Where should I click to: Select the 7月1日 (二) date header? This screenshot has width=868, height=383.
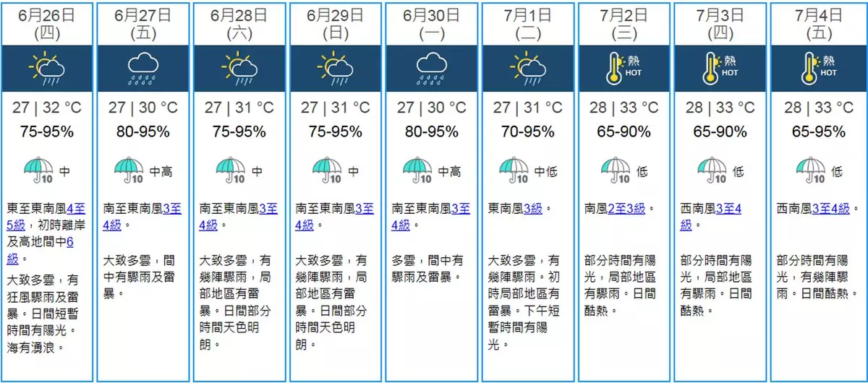tap(528, 23)
